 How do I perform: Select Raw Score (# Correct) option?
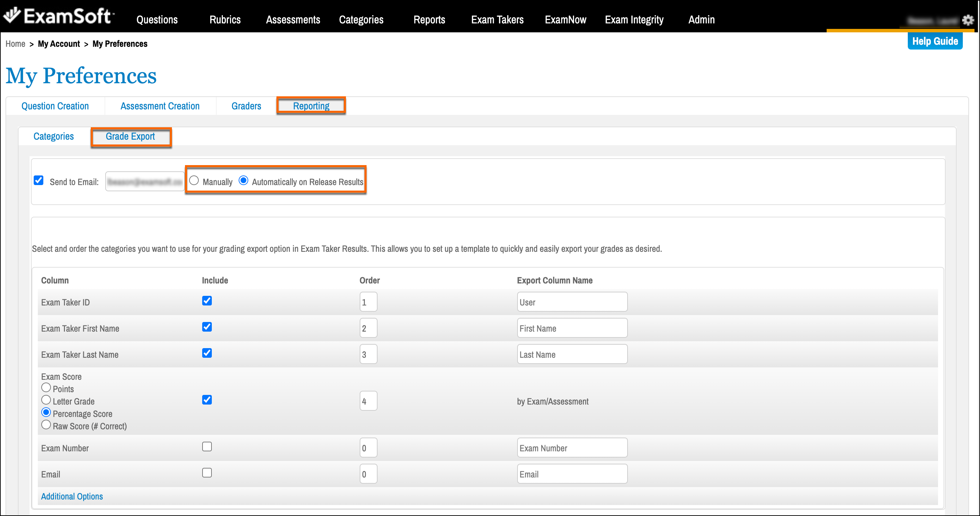coord(46,425)
